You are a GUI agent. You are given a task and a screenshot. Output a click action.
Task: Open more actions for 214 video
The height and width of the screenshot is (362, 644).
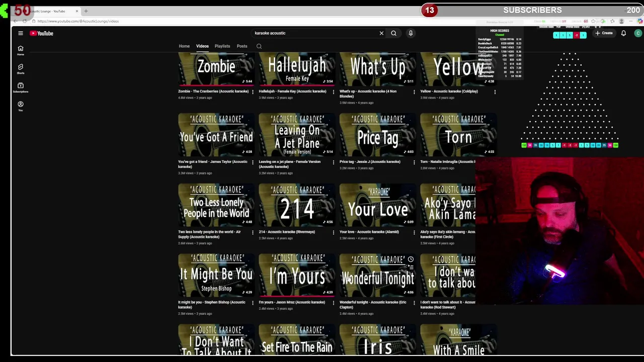coord(333,233)
